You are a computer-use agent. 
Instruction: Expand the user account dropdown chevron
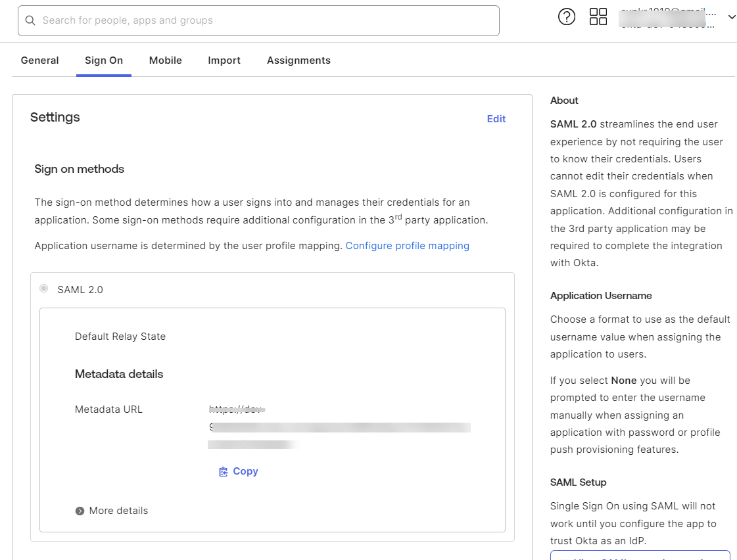coord(731,18)
